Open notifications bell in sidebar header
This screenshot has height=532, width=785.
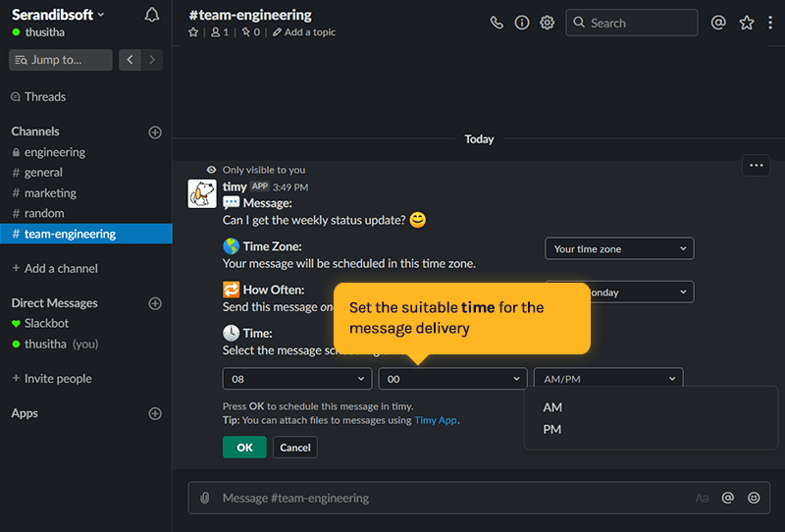(x=152, y=15)
